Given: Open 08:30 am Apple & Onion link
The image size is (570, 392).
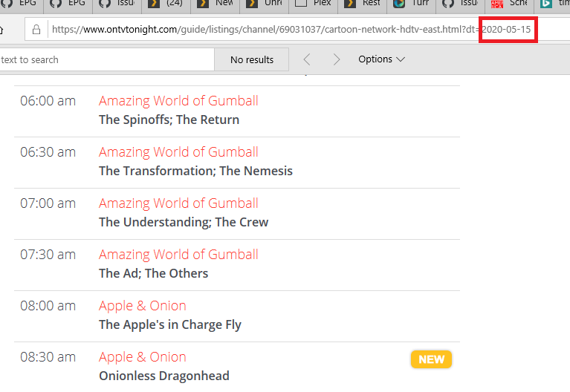Looking at the screenshot, I should (x=143, y=357).
